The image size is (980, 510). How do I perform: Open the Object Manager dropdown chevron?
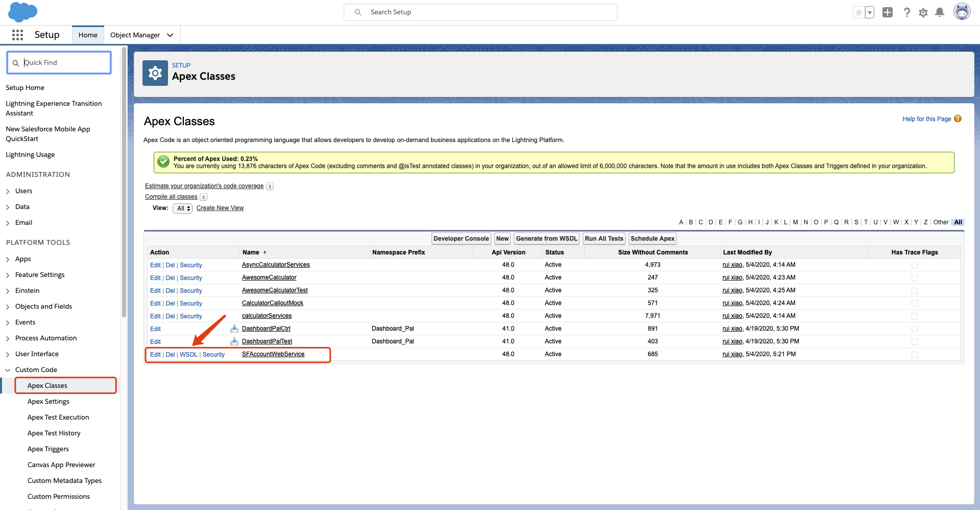(x=170, y=35)
